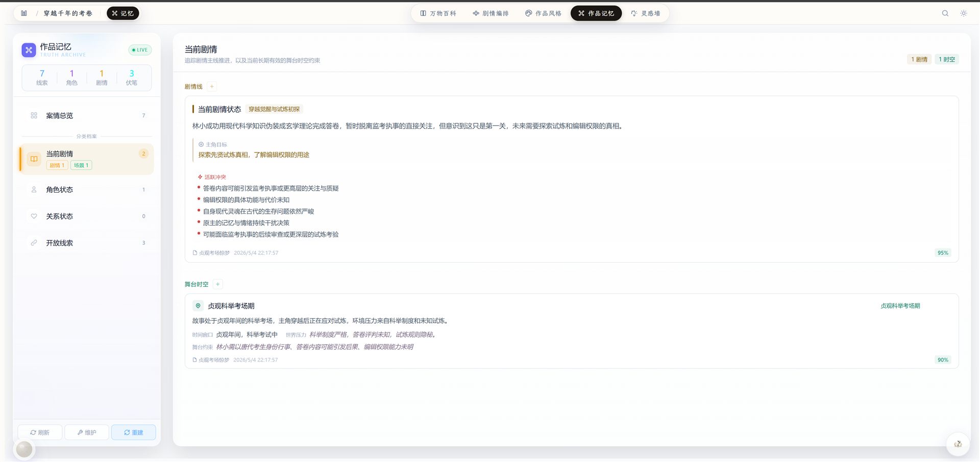Click the document icon in the 舞台时空 card footer

click(194, 360)
